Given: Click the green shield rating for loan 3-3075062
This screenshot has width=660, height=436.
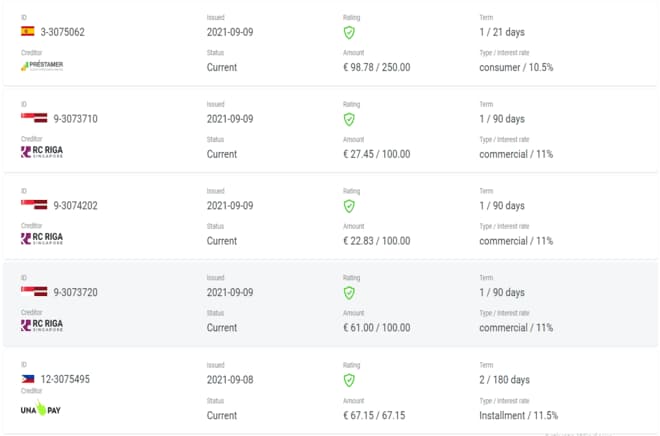Looking at the screenshot, I should (349, 32).
